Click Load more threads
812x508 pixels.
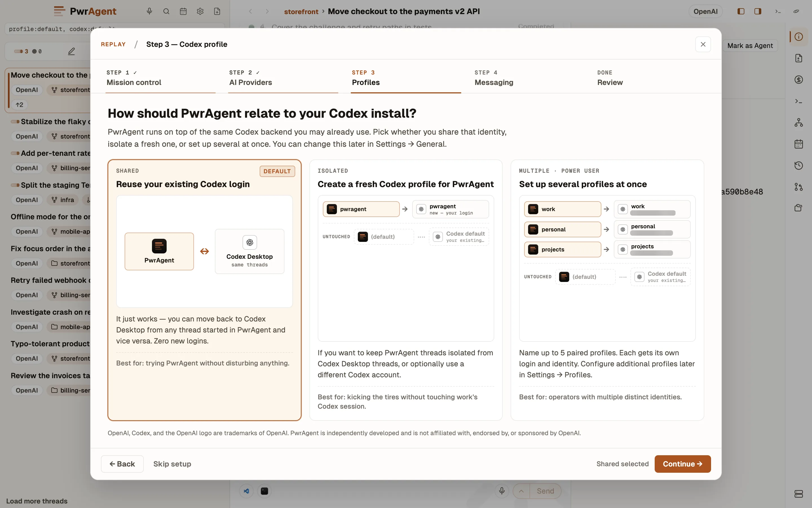37,501
